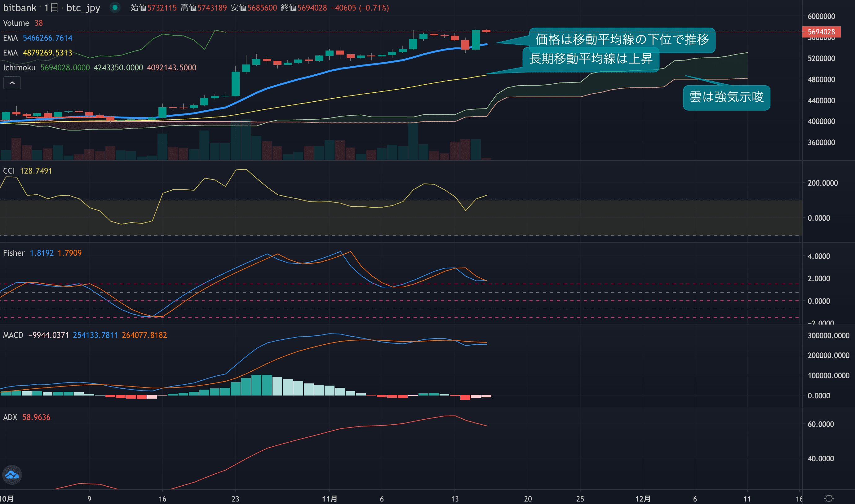The height and width of the screenshot is (504, 855).
Task: Select the MACD indicator legend
Action: (x=13, y=335)
